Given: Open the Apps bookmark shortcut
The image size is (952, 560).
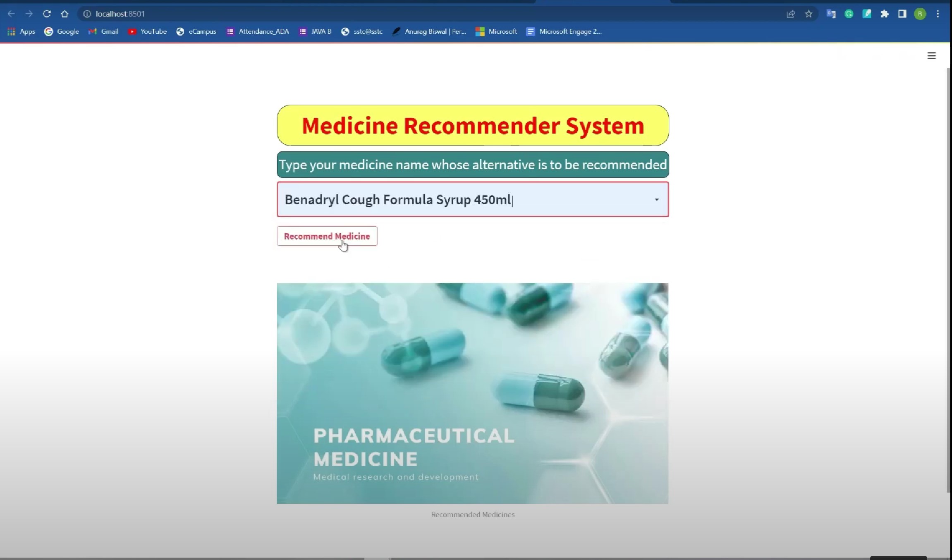Looking at the screenshot, I should [x=21, y=31].
